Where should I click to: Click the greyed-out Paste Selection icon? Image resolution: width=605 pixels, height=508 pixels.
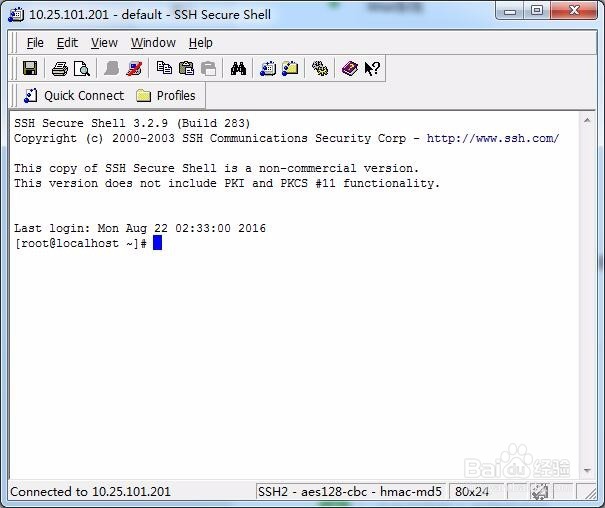209,69
